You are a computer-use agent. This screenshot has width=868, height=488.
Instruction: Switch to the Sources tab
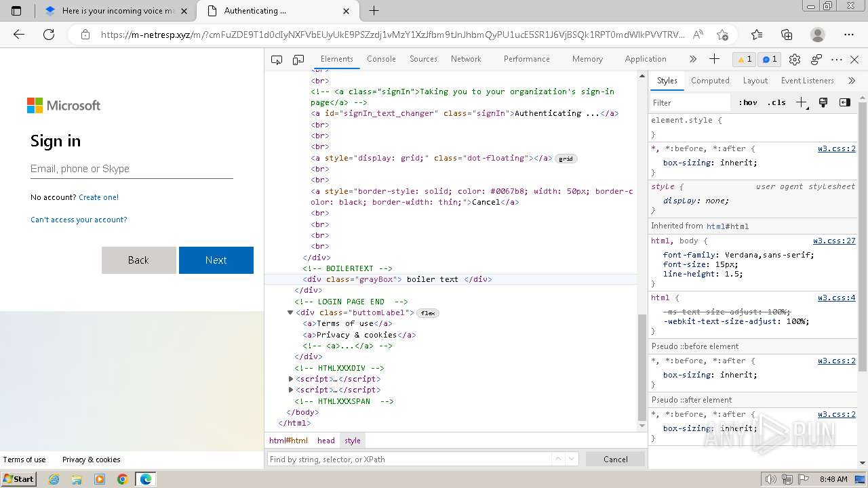click(x=423, y=59)
